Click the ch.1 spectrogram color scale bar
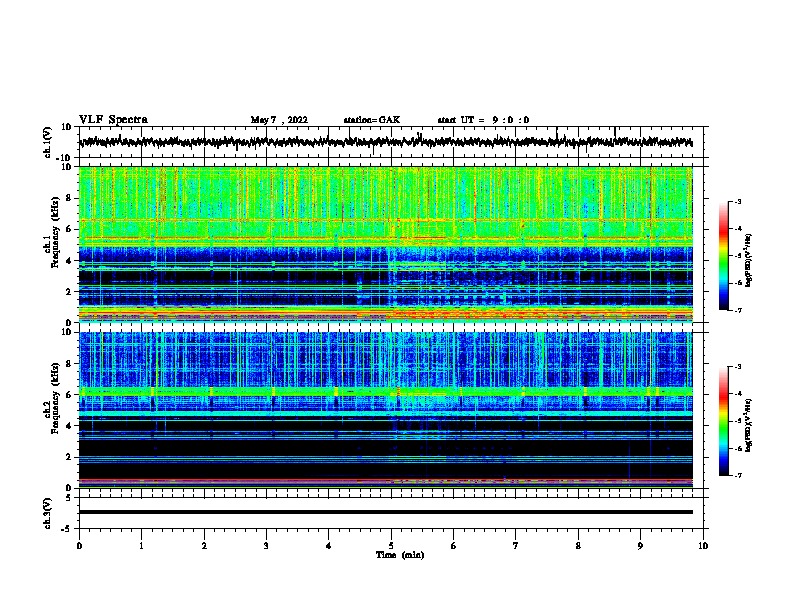The width and height of the screenshot is (792, 612). [724, 256]
